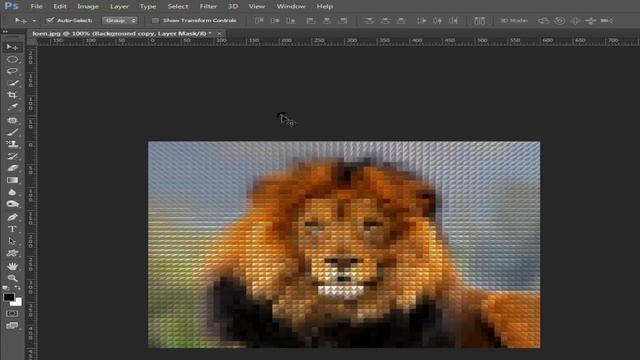Open the View menu
Image resolution: width=640 pixels, height=360 pixels.
(x=257, y=6)
